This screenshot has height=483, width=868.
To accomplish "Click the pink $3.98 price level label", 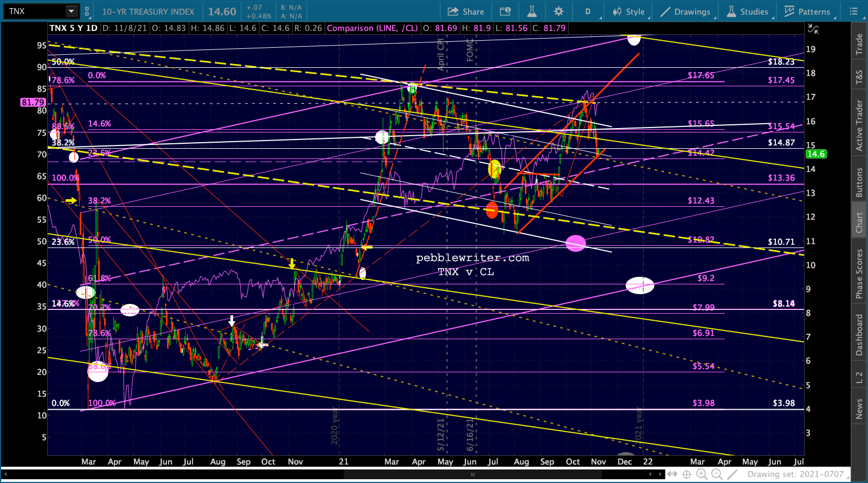I will 704,403.
